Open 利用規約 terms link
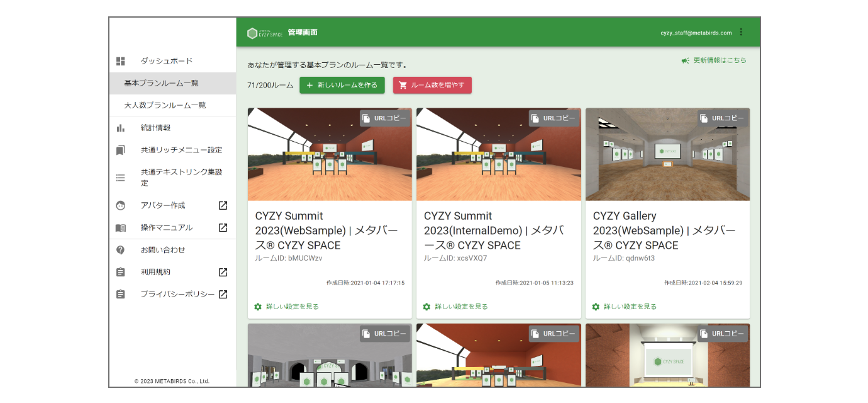Viewport: 868px width, 403px height. point(155,272)
